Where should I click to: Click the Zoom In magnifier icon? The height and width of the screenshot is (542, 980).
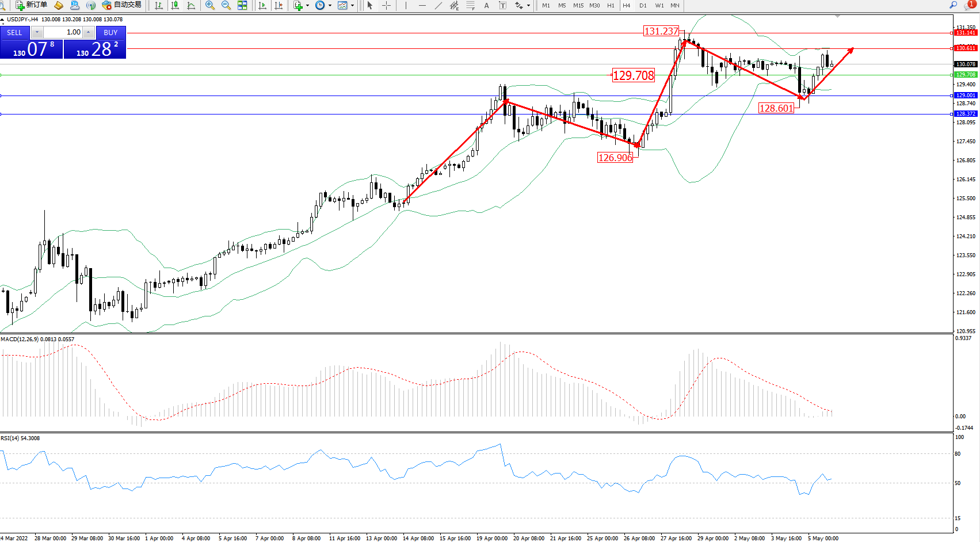pos(210,5)
